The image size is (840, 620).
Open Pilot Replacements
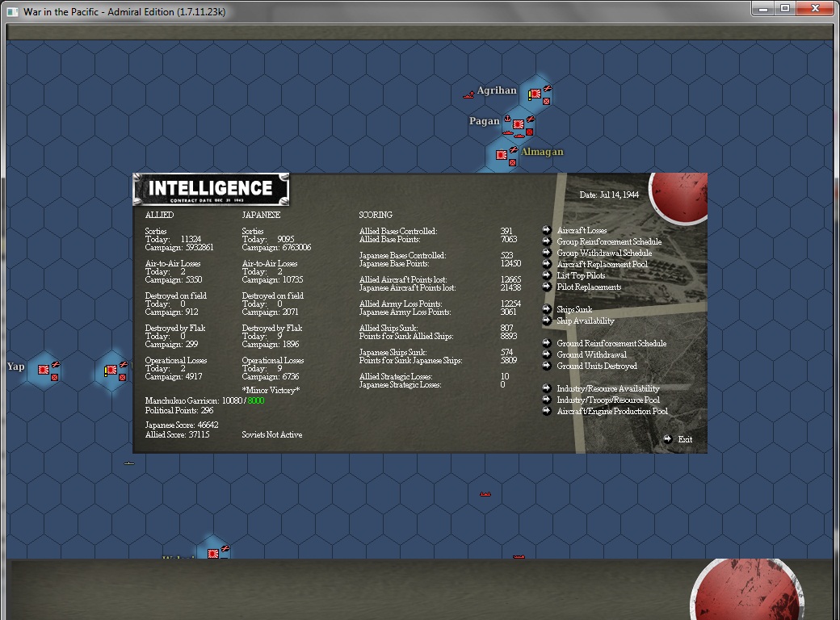click(x=589, y=287)
